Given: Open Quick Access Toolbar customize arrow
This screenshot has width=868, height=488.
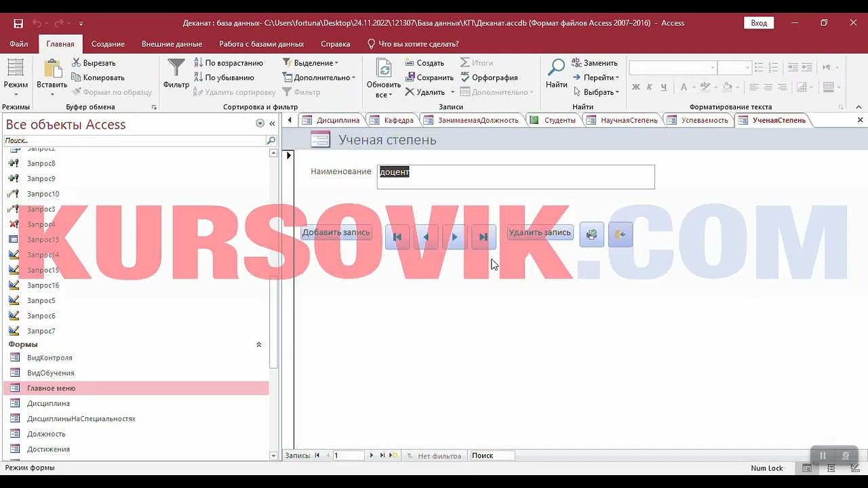Looking at the screenshot, I should click(x=81, y=23).
